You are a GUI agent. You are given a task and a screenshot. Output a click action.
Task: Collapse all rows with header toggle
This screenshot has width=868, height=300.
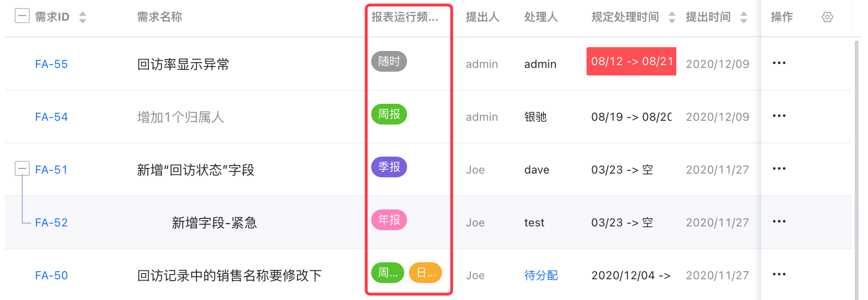point(22,17)
